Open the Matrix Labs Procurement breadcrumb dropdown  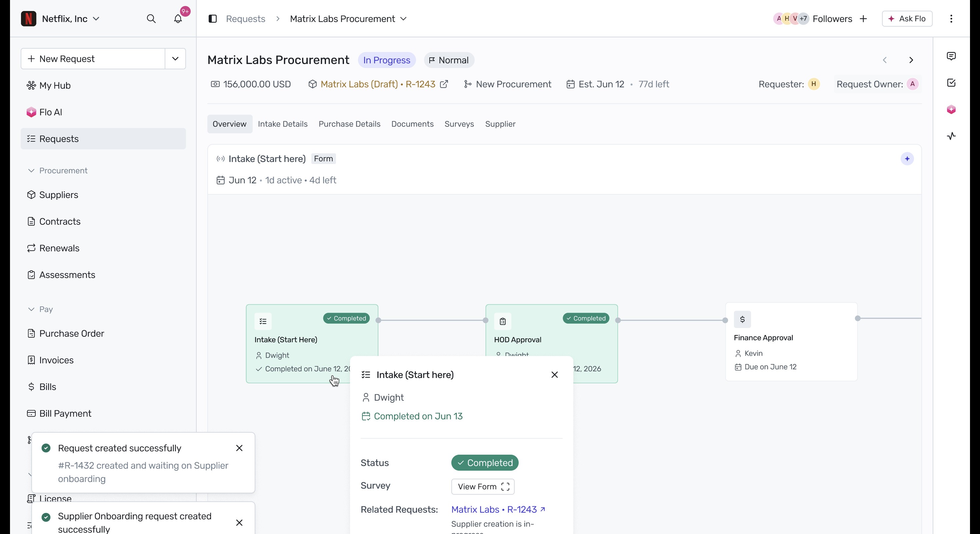coord(404,19)
